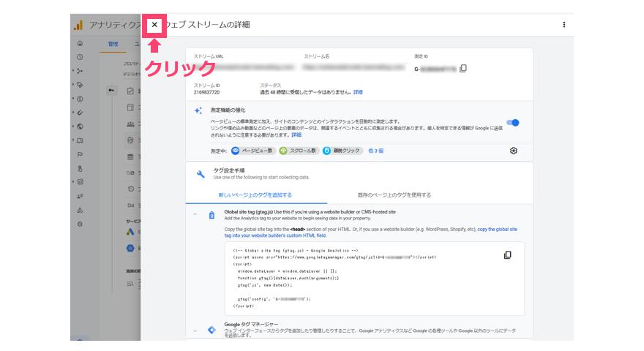The image size is (644, 351).
Task: Open the Google Ads logo link in the admin column
Action: click(x=130, y=232)
